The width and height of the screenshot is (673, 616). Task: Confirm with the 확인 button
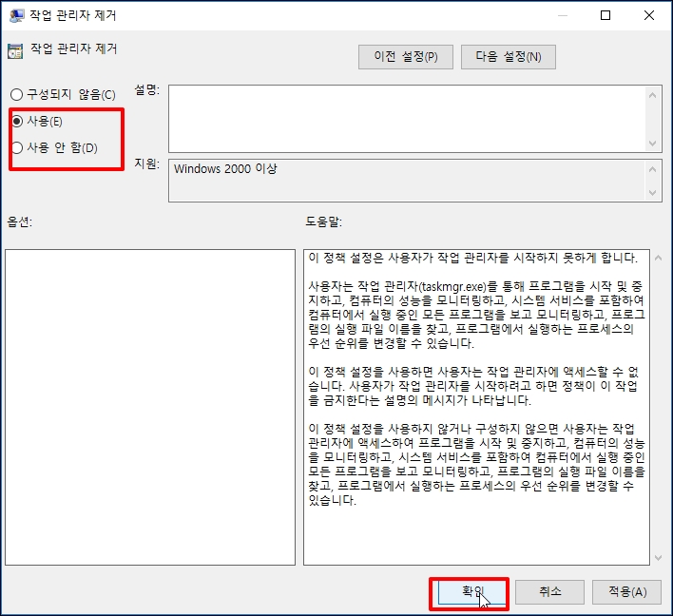471,592
